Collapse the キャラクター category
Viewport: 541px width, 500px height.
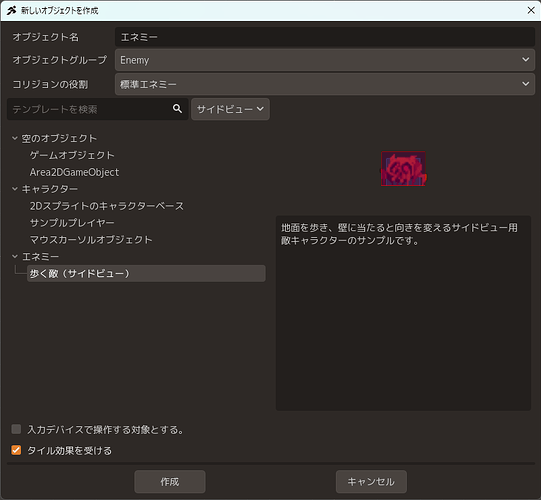coord(14,189)
